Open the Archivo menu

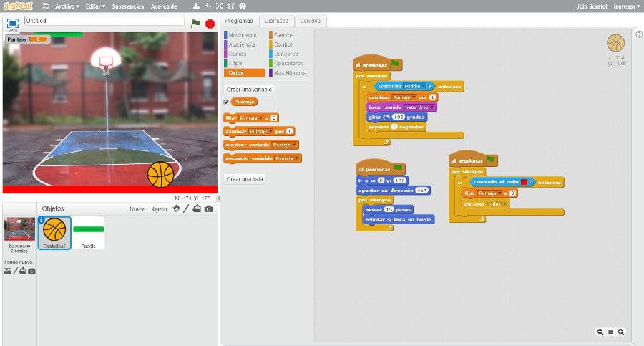[67, 6]
